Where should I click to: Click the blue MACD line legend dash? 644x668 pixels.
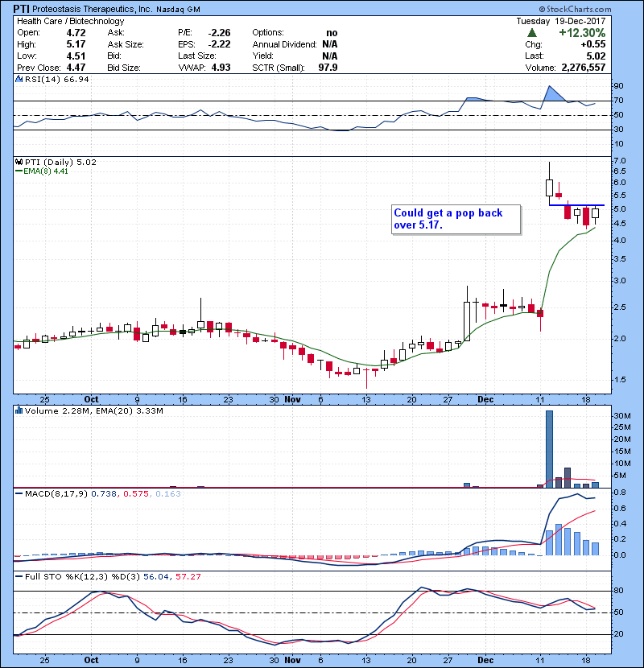(x=19, y=494)
